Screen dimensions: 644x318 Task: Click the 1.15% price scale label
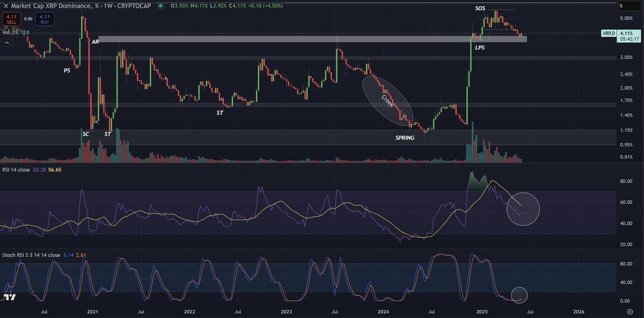(x=627, y=131)
